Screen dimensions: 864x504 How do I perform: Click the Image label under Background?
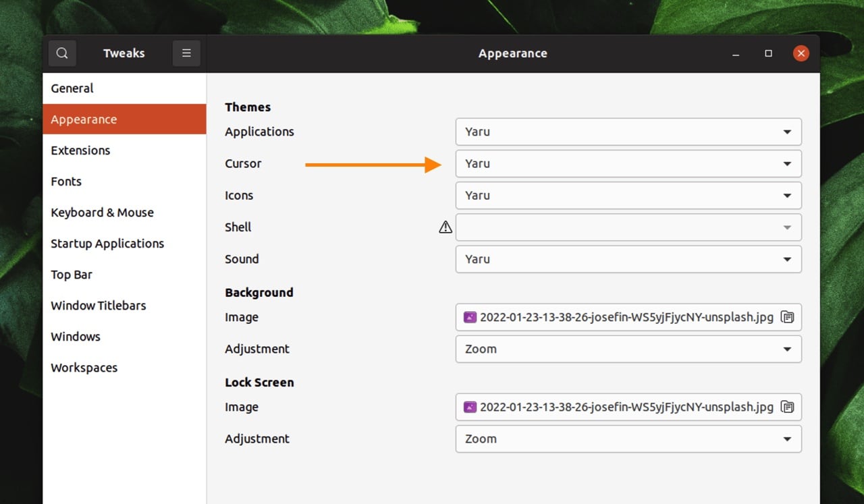[242, 318]
